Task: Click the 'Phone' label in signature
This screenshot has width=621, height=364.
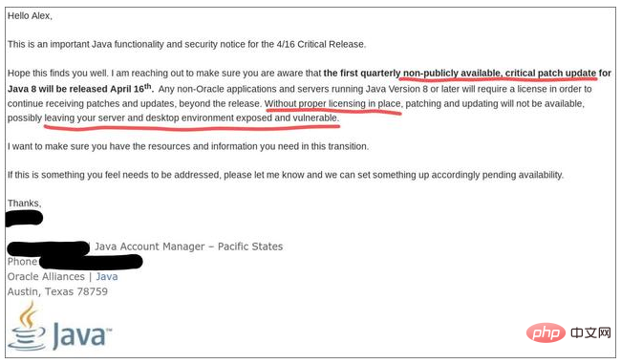Action: click(x=22, y=262)
